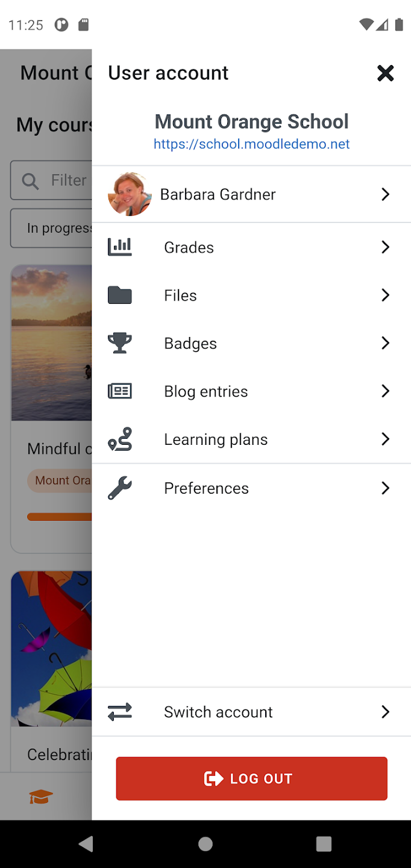411x868 pixels.
Task: Tap the graduation cap icon in bottom bar
Action: [41, 797]
